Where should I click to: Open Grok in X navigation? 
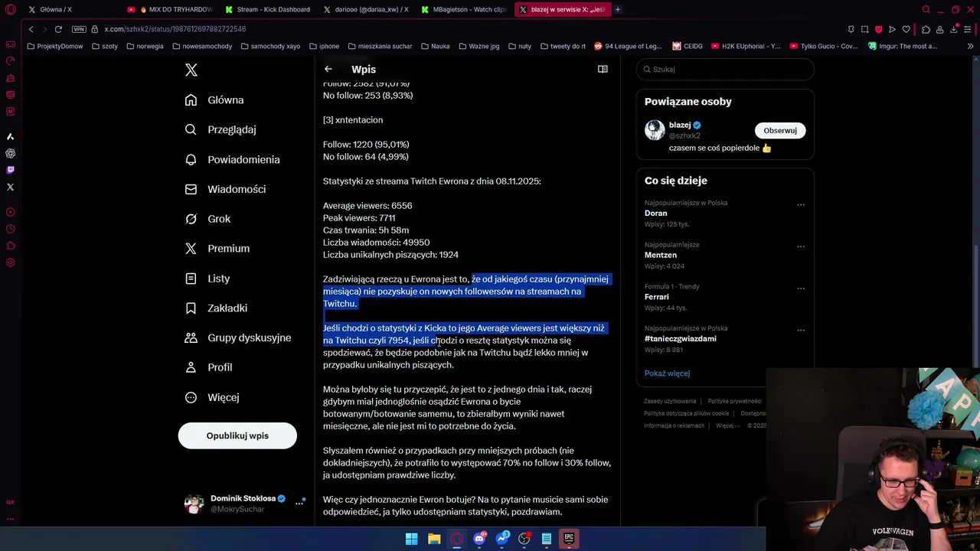[208, 219]
